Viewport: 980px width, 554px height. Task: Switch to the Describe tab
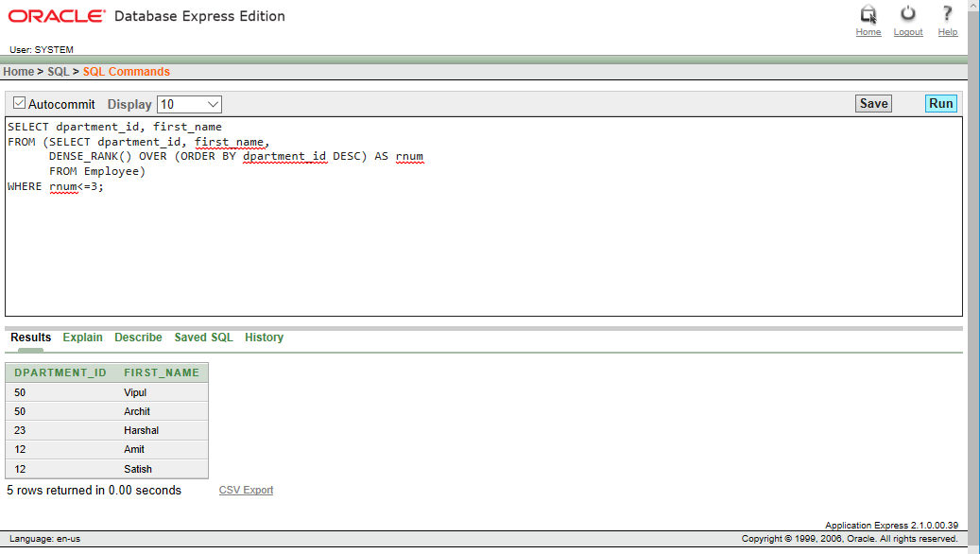[138, 338]
